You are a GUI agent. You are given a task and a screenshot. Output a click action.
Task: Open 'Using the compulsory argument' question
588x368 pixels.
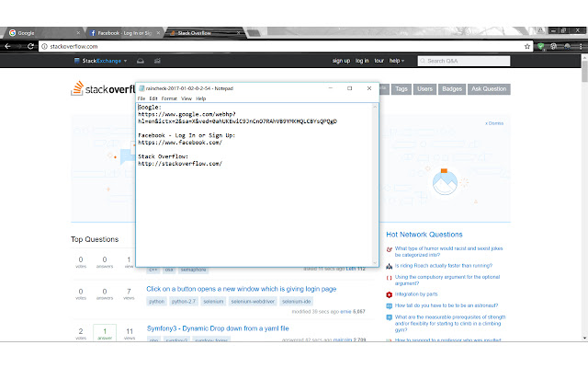447,280
